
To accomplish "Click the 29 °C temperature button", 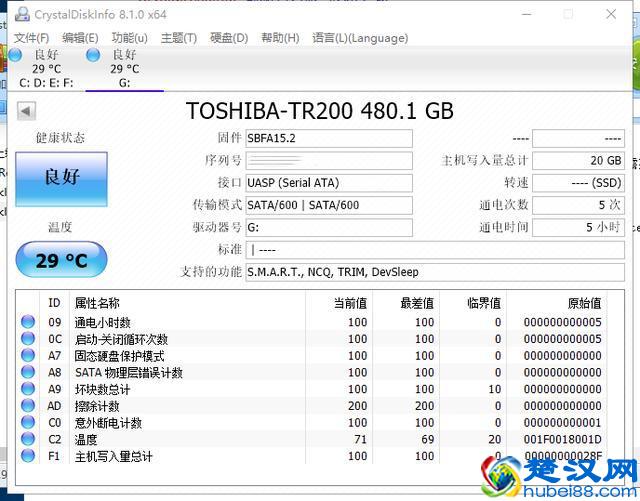I will tap(61, 260).
